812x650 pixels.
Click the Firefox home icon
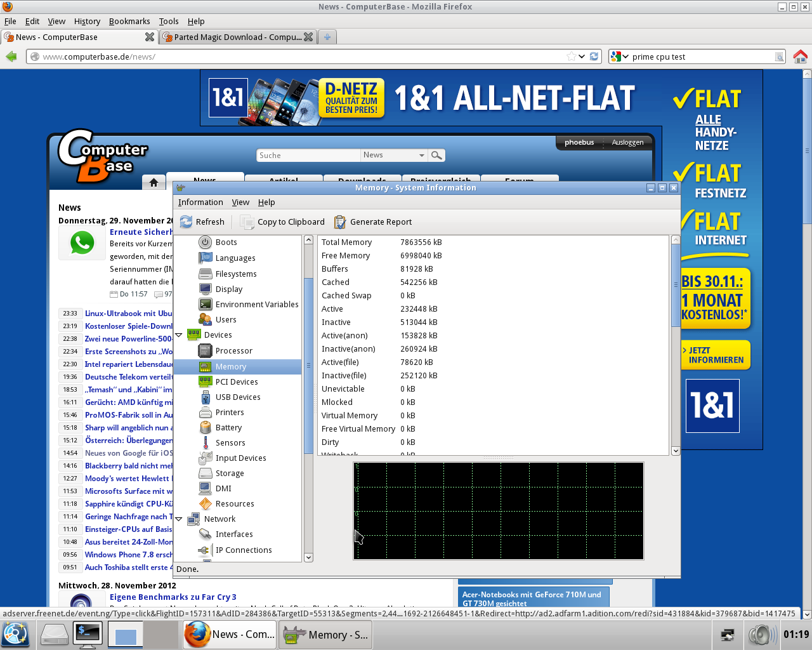pyautogui.click(x=800, y=56)
